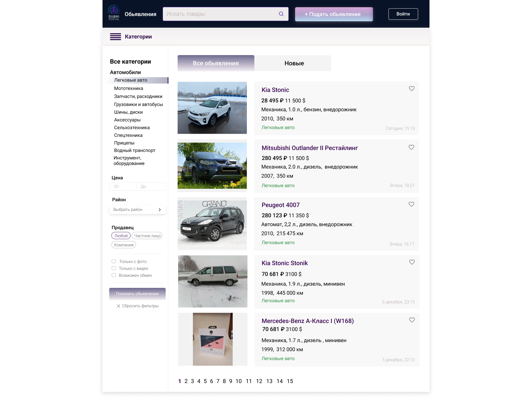
Task: Focus the Искать товары search field
Action: (x=226, y=14)
